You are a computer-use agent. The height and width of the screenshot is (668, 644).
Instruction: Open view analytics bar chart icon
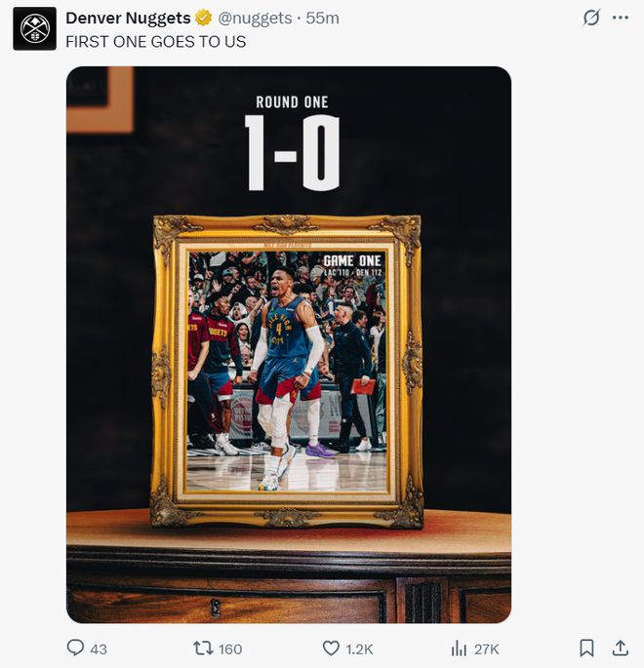[459, 648]
